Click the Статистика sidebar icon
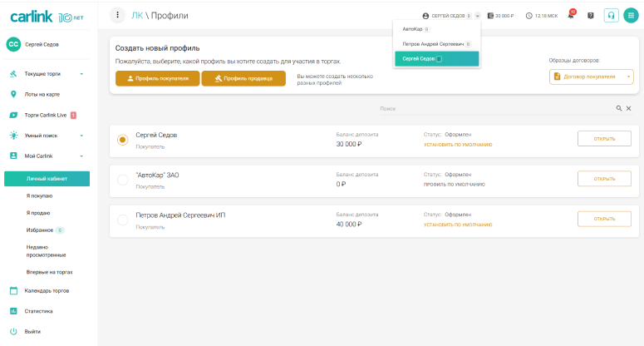The width and height of the screenshot is (644, 346). 13,311
